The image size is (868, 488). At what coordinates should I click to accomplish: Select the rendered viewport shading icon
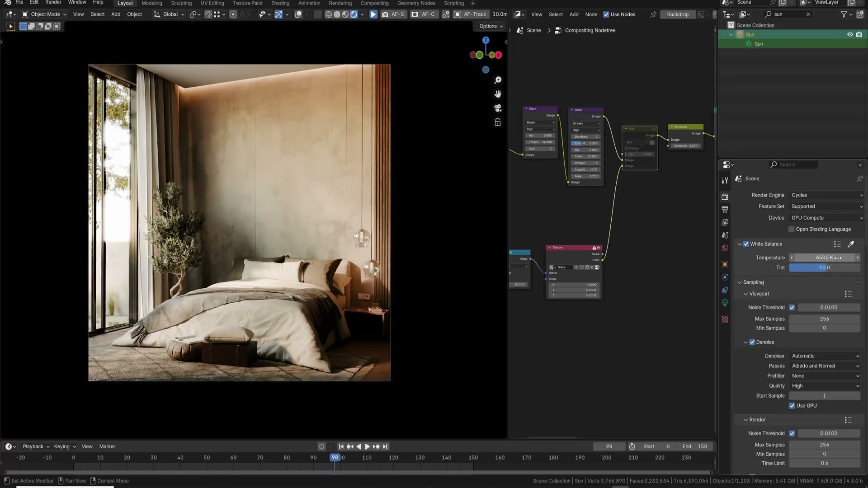(354, 14)
